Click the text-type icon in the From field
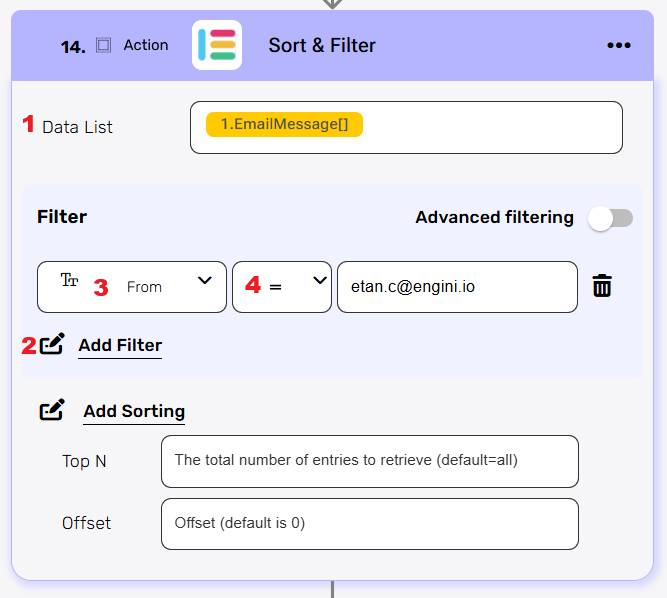667x598 pixels. point(69,281)
